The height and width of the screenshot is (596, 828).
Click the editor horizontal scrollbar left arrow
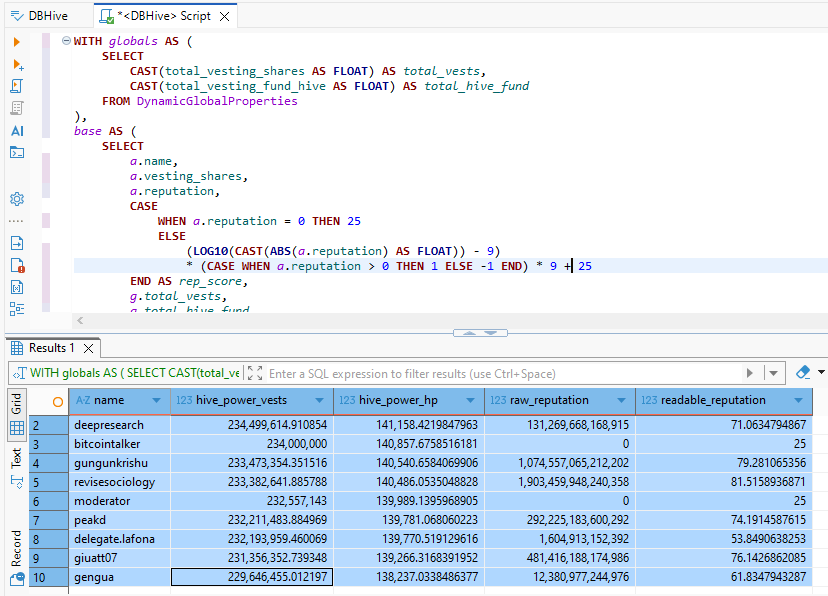click(x=80, y=320)
